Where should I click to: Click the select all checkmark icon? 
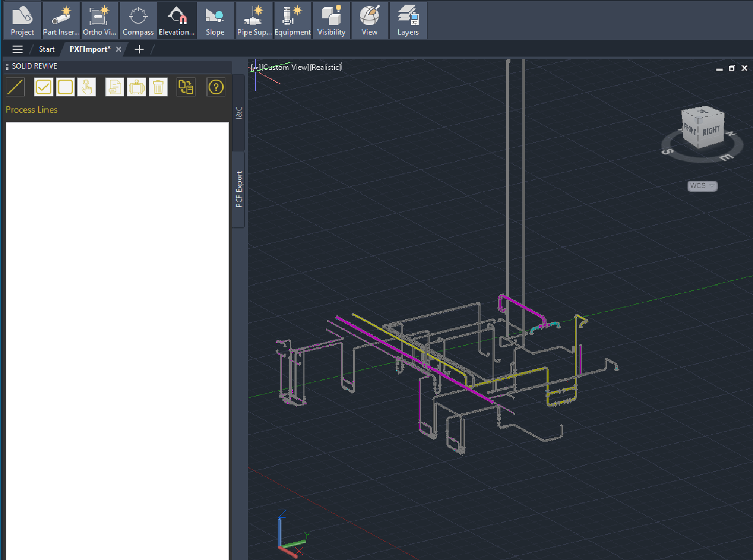[43, 87]
